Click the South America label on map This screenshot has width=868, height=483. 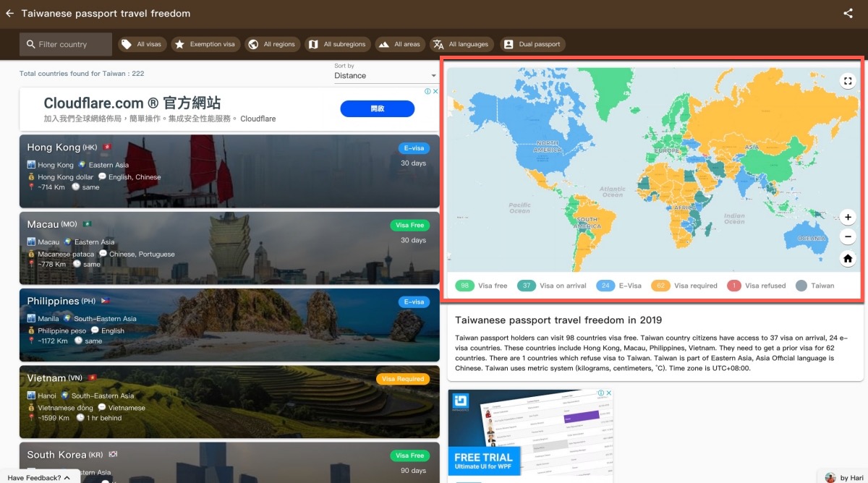pyautogui.click(x=587, y=223)
